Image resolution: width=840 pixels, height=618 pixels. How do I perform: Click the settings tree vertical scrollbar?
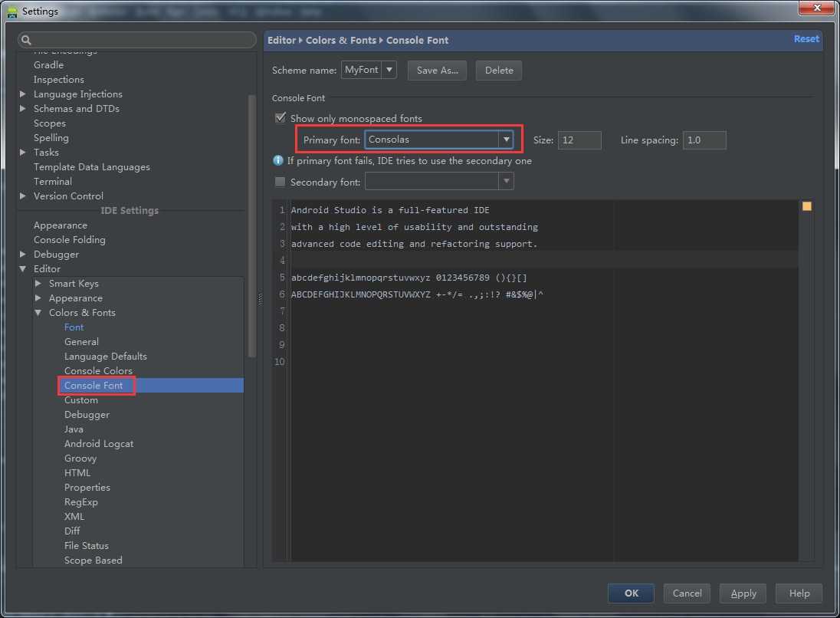[252, 225]
